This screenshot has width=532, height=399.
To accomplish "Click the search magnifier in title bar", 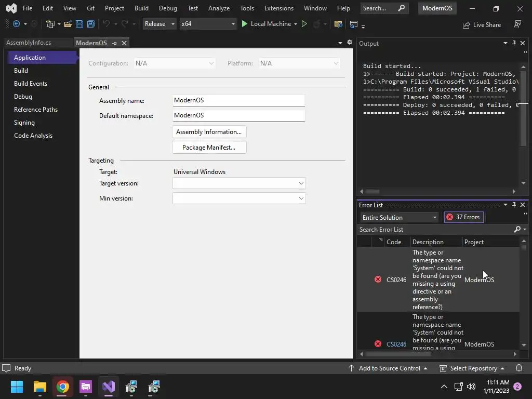I will [402, 8].
